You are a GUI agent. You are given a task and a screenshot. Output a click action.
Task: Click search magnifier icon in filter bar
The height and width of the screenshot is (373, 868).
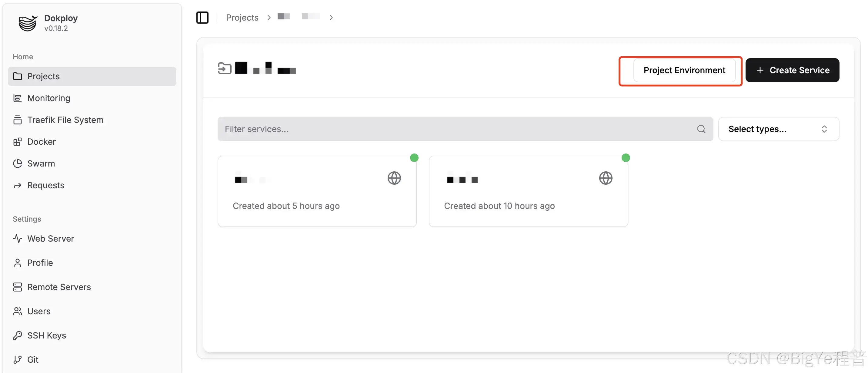click(701, 129)
